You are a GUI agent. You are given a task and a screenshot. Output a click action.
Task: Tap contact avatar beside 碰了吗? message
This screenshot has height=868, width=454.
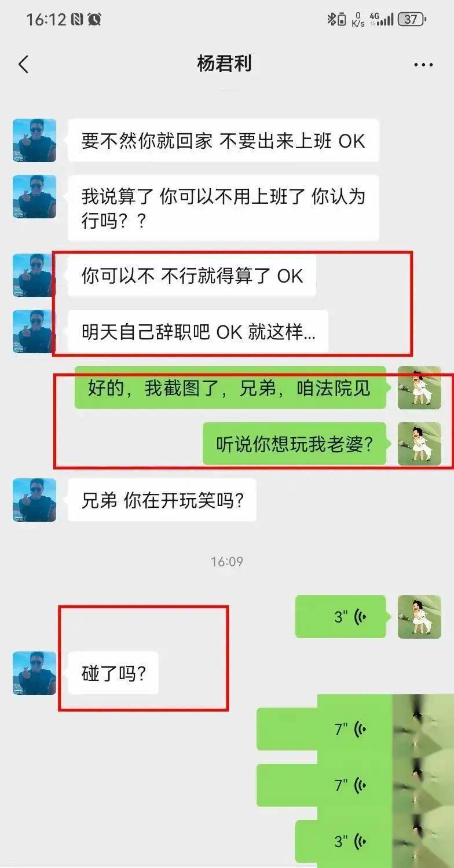[35, 673]
